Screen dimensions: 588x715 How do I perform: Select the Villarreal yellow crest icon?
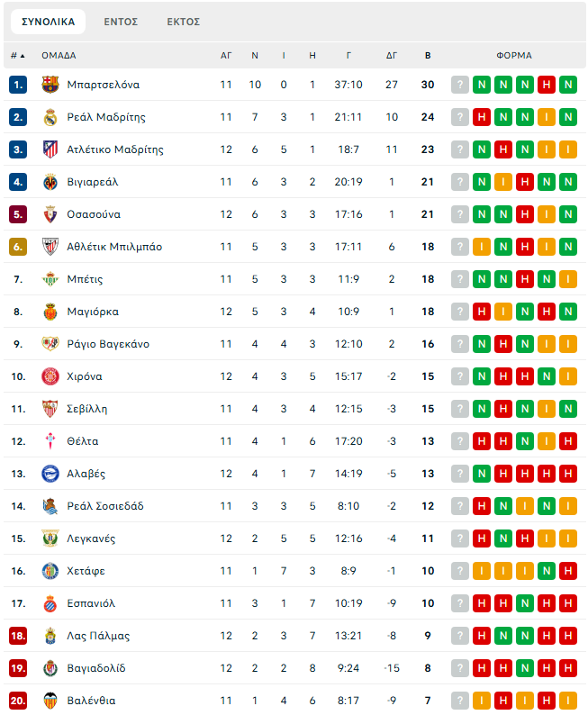50,182
